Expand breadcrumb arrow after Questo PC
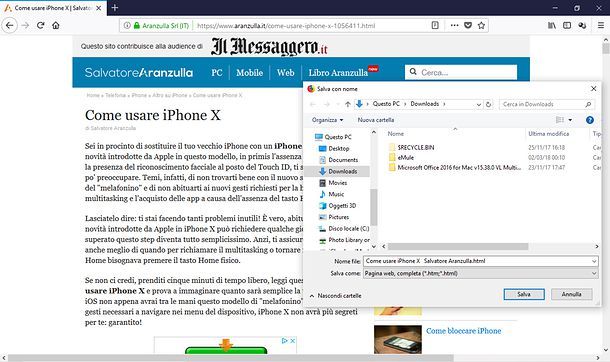Viewport: 610px width, 362px height. click(405, 104)
